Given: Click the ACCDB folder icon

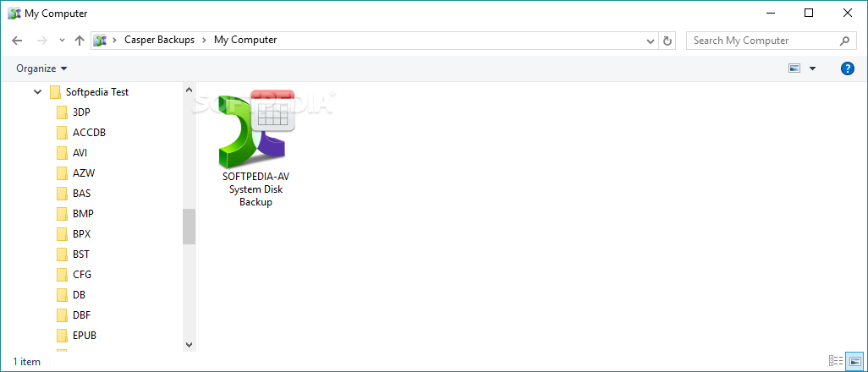Looking at the screenshot, I should click(62, 133).
